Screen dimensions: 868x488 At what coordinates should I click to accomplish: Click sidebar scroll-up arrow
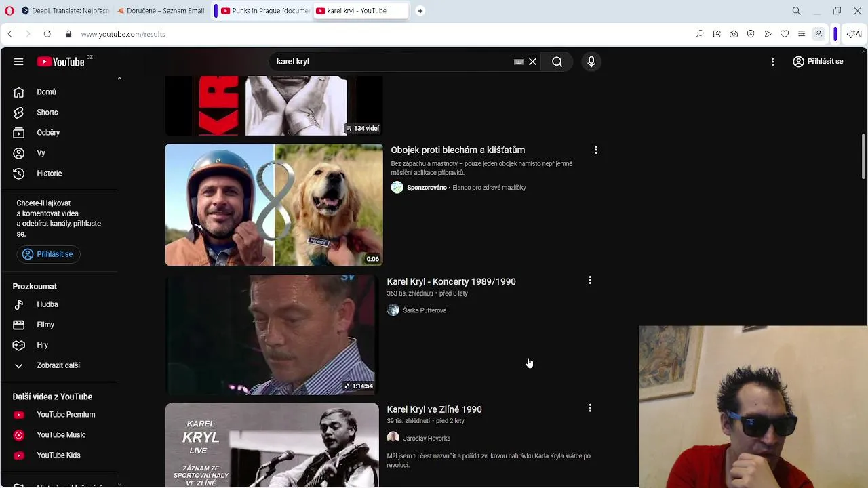[x=119, y=79]
